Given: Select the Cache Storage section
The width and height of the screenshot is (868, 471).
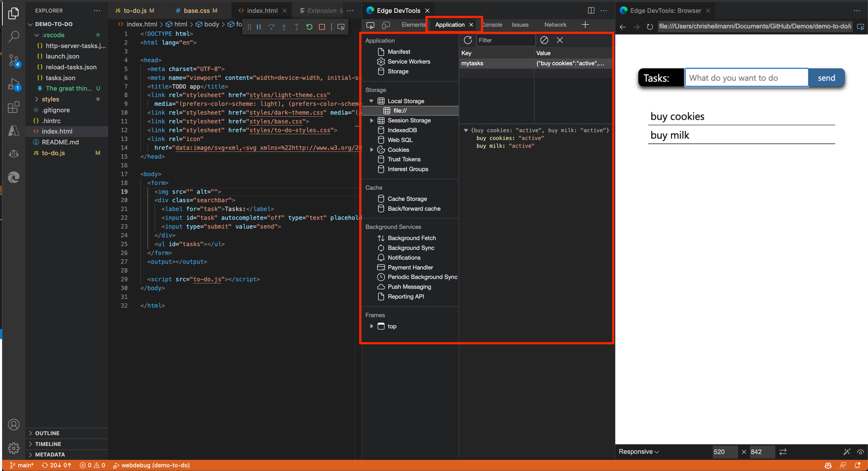Looking at the screenshot, I should 407,198.
